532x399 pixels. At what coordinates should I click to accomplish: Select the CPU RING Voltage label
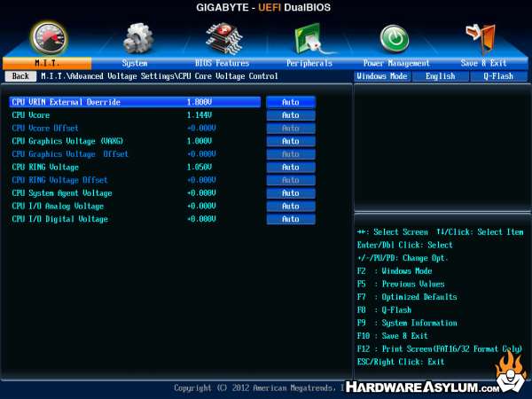coord(45,168)
